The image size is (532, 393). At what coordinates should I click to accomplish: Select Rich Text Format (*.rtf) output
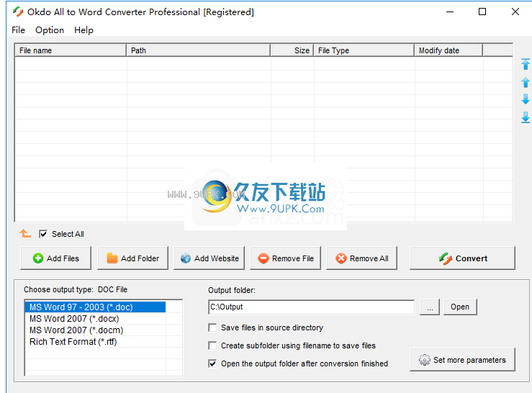click(95, 342)
